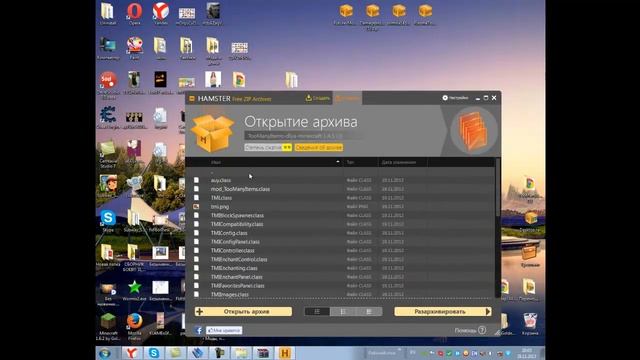Select TMIBlockSpawner.class file name
This screenshot has height=360, width=640.
point(237,216)
